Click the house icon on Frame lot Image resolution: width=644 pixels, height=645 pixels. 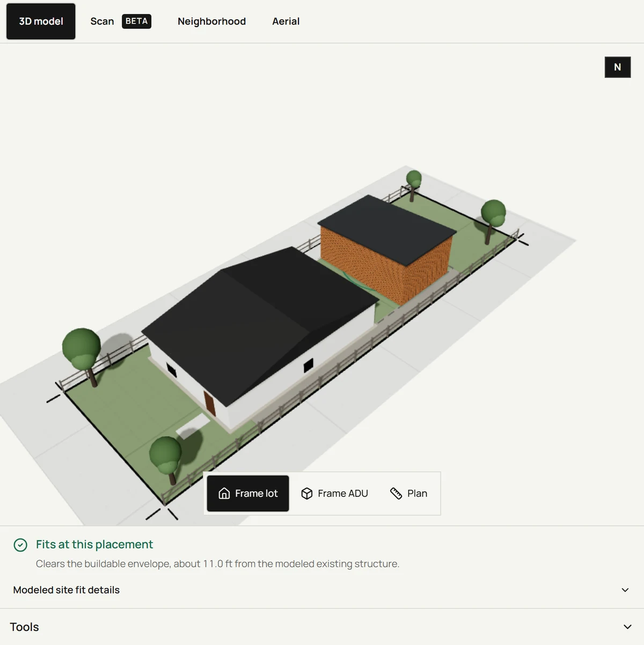(224, 493)
